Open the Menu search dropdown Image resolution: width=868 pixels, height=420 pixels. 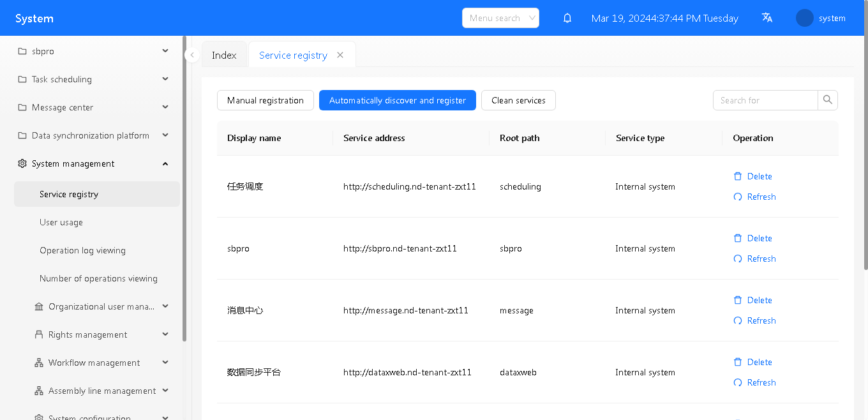tap(500, 18)
